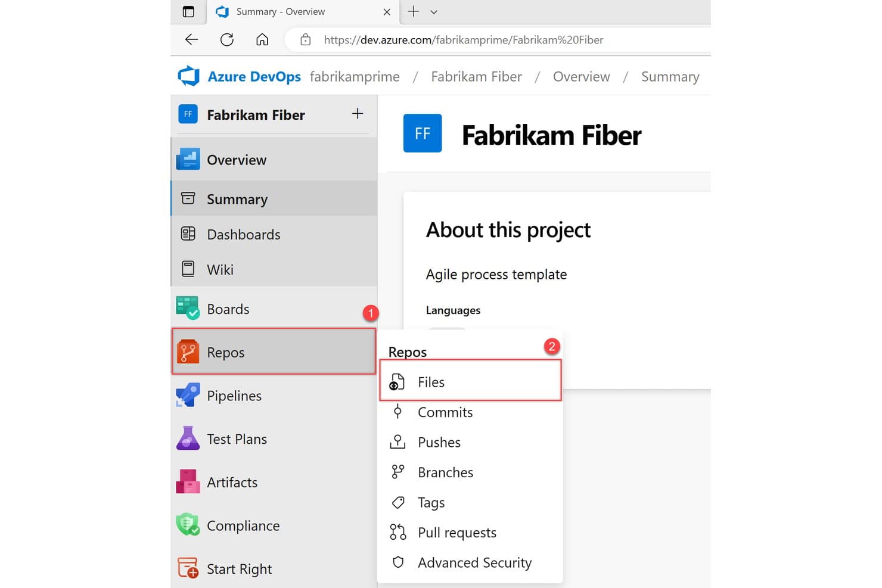Reload the page with the refresh button
The height and width of the screenshot is (588, 882).
[227, 39]
